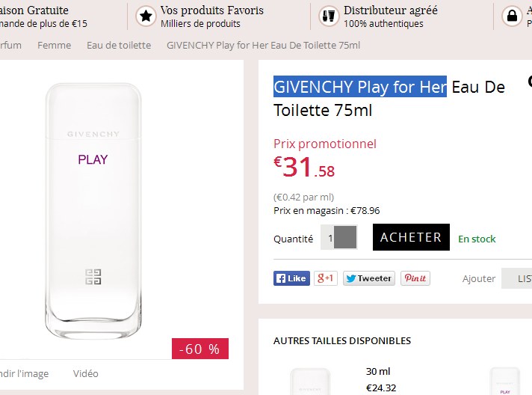Click the authorized distributor bottles icon

pyautogui.click(x=328, y=16)
